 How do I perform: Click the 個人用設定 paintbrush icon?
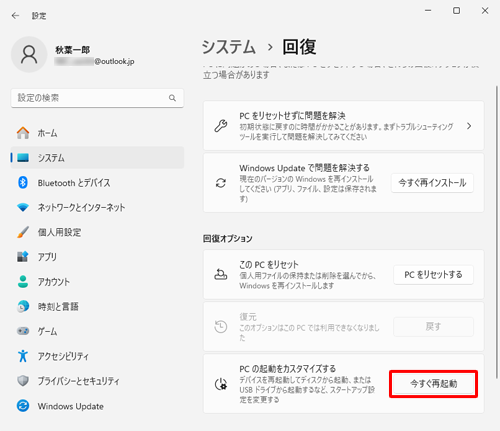click(23, 232)
